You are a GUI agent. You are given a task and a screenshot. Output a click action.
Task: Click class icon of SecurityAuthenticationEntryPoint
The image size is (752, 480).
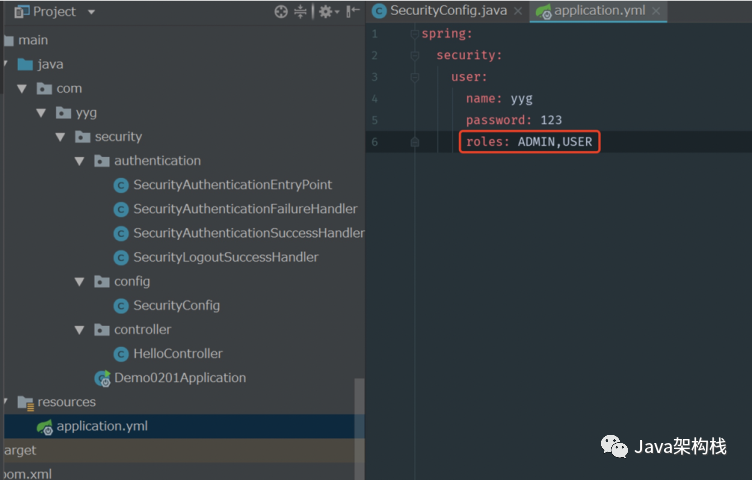[x=121, y=185]
